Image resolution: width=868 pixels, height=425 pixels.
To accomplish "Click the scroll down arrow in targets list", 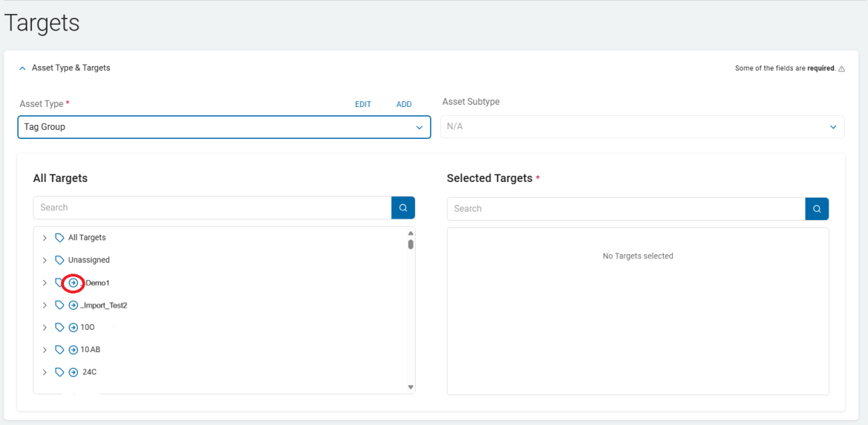I will (411, 387).
